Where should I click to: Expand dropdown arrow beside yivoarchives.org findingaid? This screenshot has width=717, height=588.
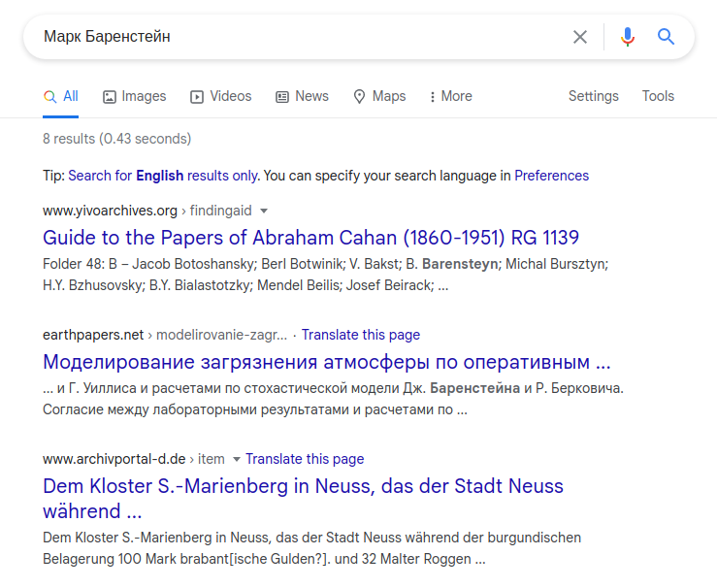tap(263, 211)
